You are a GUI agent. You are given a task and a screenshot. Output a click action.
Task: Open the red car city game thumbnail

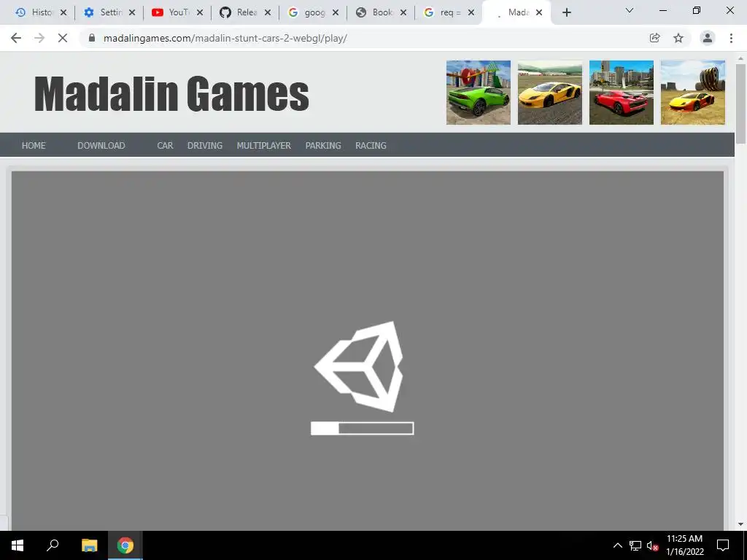[622, 93]
